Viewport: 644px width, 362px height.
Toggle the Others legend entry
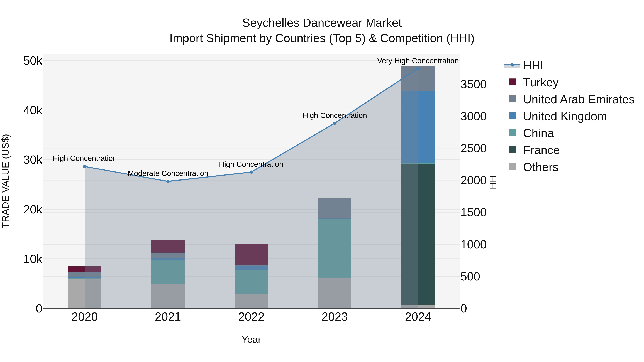pyautogui.click(x=533, y=167)
